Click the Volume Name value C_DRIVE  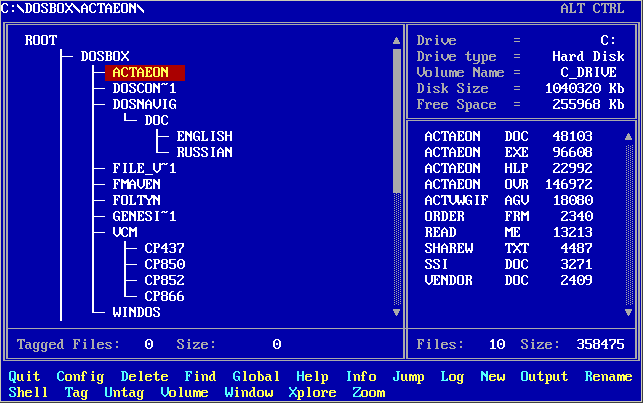(x=588, y=72)
